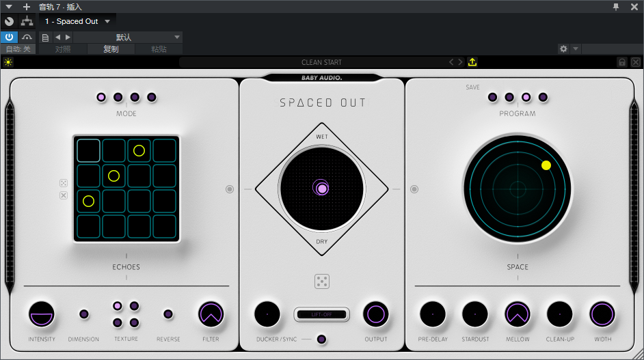The width and height of the screenshot is (644, 360).
Task: Go to next preset arrow
Action: 68,38
